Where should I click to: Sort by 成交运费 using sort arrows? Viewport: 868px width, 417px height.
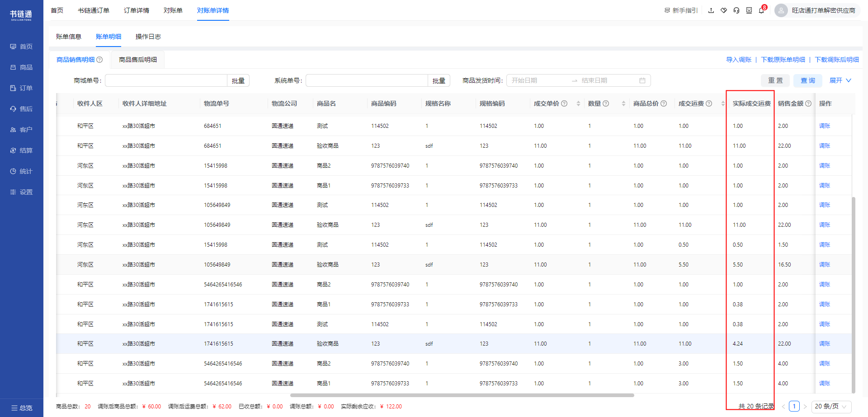point(723,103)
